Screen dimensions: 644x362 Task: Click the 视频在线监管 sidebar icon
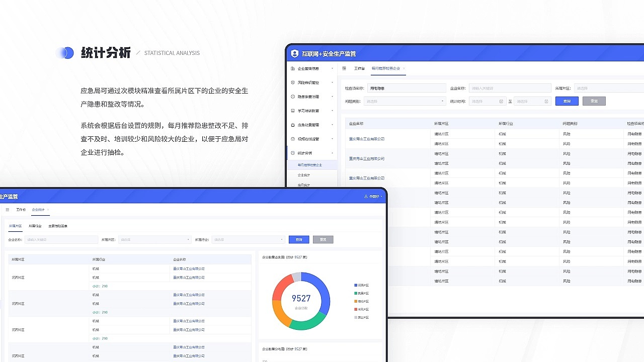tap(293, 139)
